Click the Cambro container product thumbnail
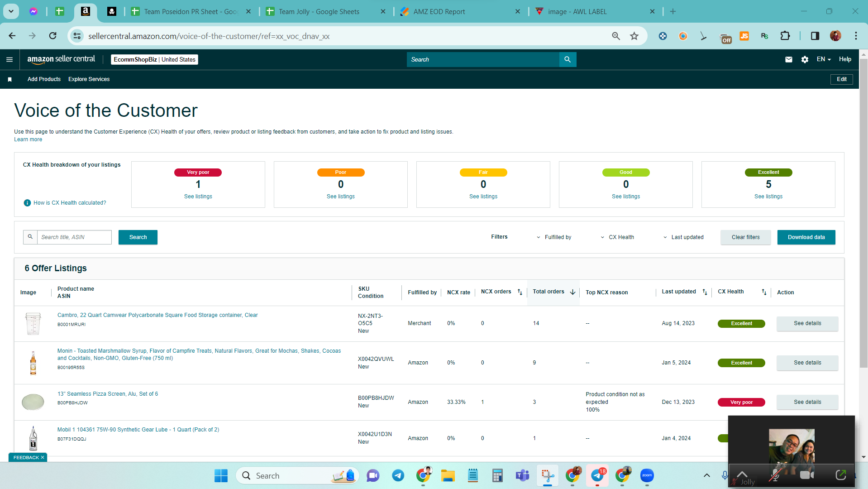This screenshot has width=868, height=489. 33,324
